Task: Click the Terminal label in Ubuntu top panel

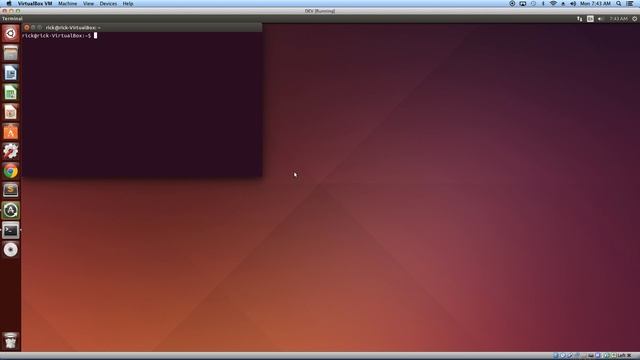Action: click(12, 19)
